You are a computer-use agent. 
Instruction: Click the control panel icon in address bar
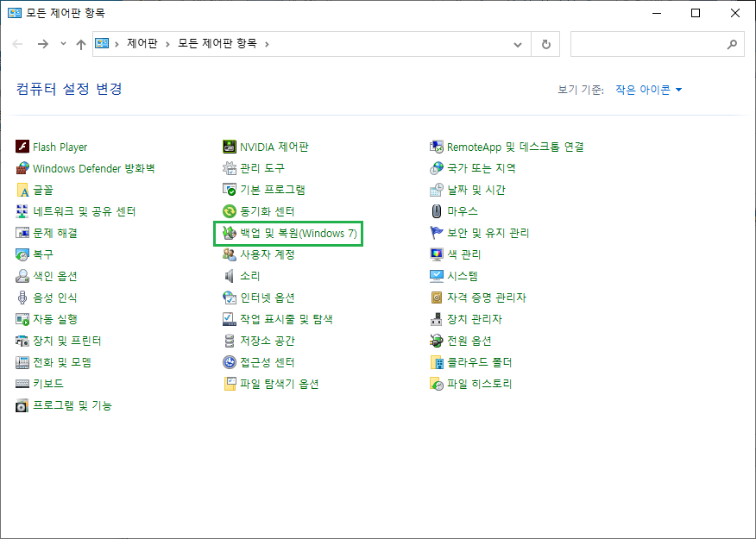[x=102, y=44]
